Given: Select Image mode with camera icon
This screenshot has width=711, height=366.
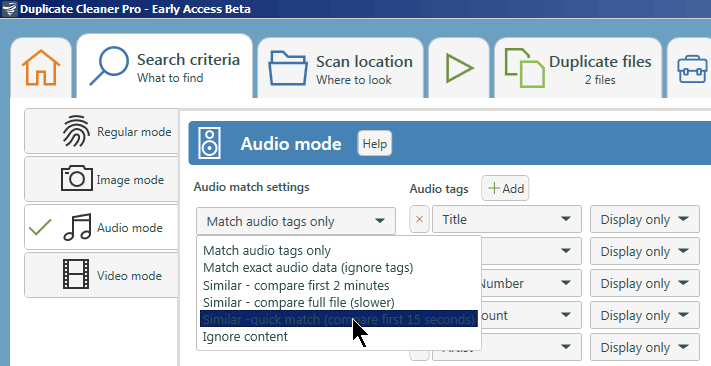Looking at the screenshot, I should coord(102,180).
